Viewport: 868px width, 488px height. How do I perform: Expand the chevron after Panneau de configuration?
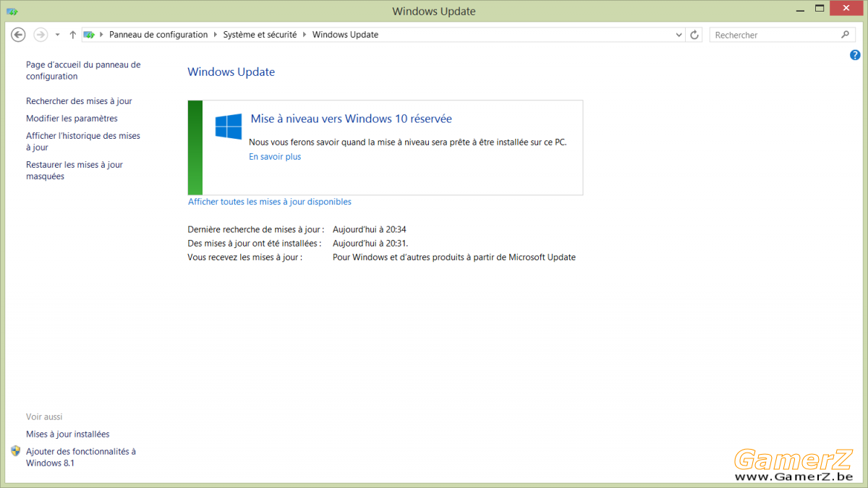click(216, 35)
